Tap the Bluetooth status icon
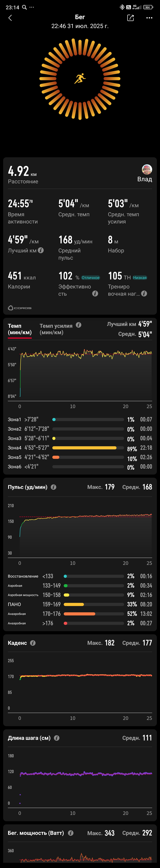 (x=122, y=7)
